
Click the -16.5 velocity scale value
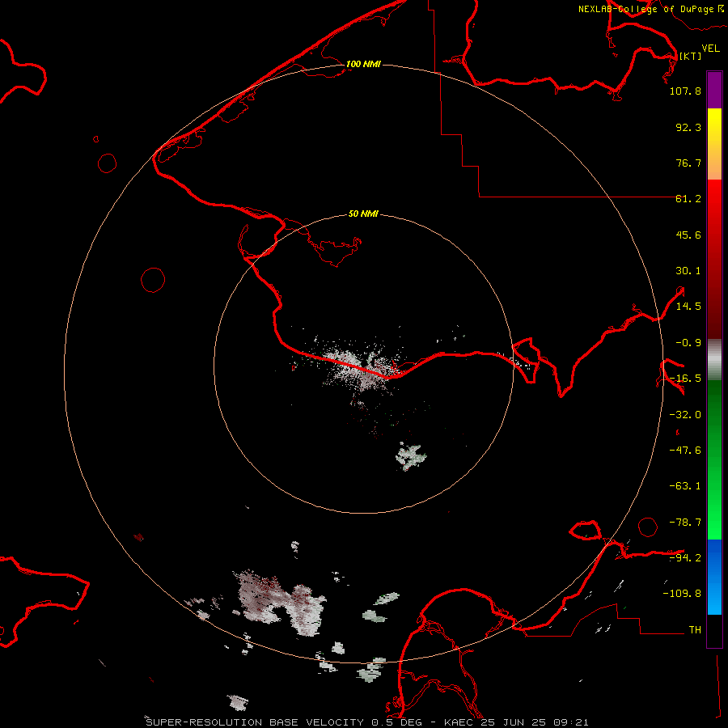685,379
